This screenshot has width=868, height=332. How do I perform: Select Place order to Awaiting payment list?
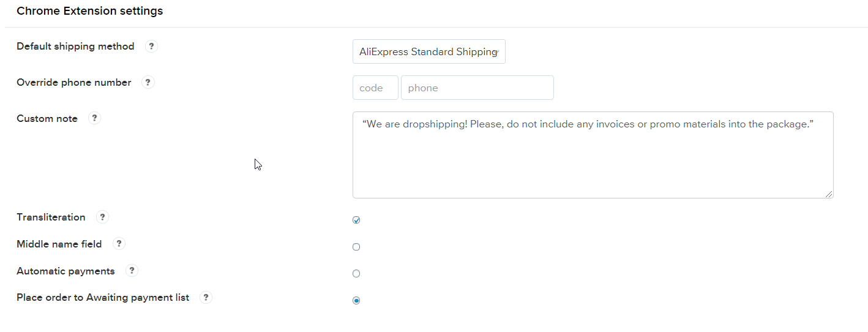[356, 301]
